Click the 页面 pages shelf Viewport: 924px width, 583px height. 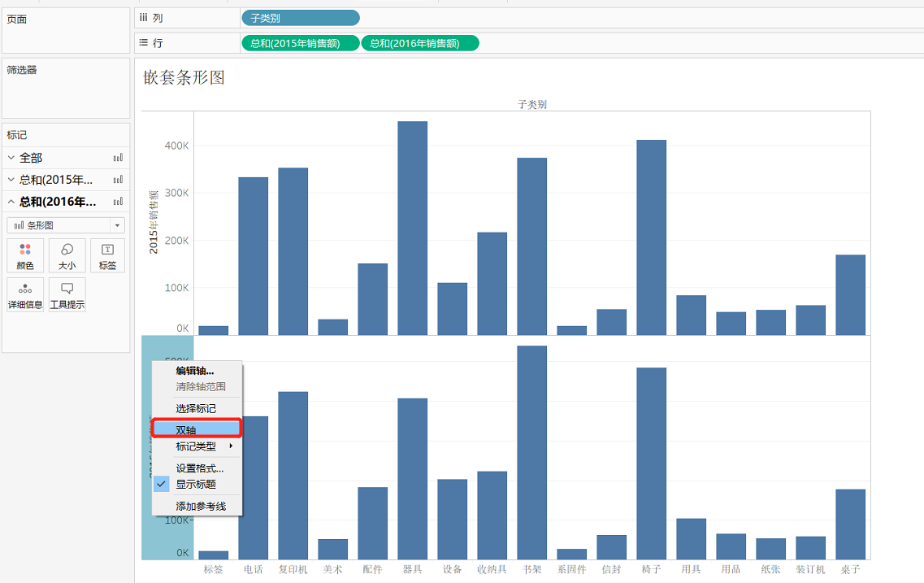[x=66, y=31]
